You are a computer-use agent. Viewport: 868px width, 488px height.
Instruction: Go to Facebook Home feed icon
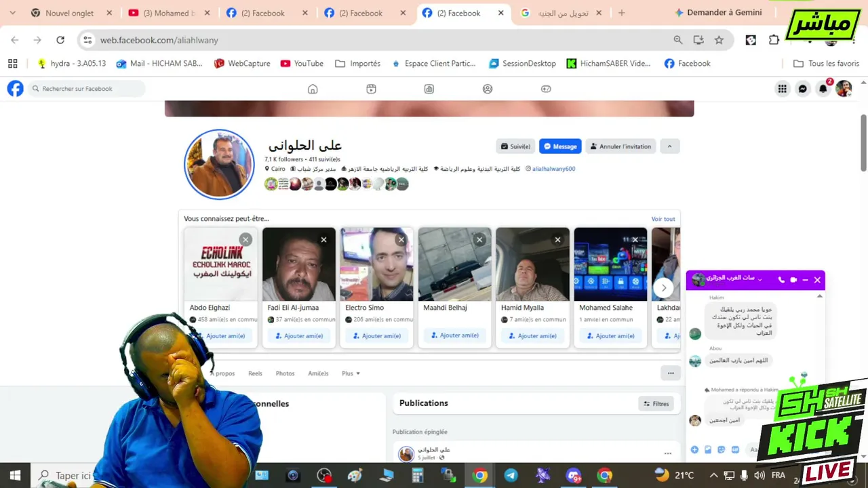[x=313, y=89]
